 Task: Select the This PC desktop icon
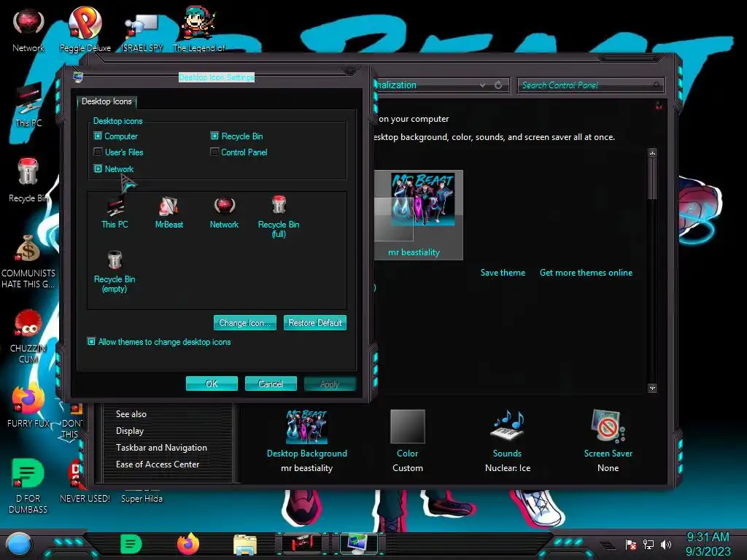28,105
